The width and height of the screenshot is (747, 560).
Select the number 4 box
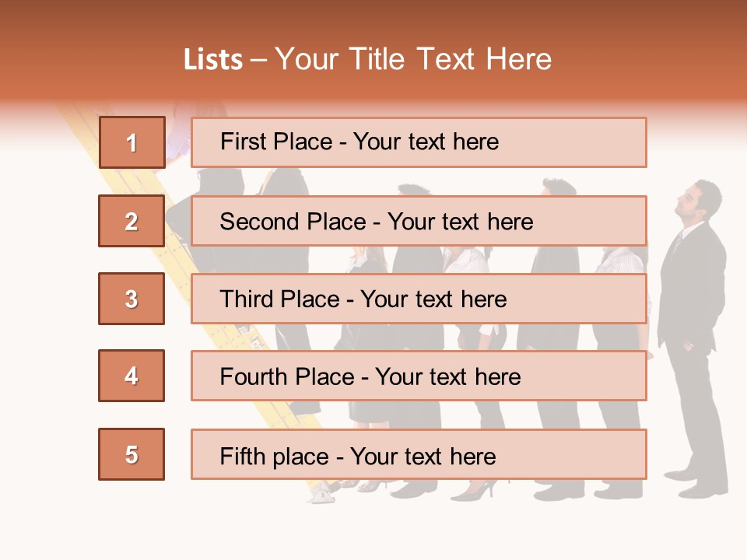click(x=132, y=376)
